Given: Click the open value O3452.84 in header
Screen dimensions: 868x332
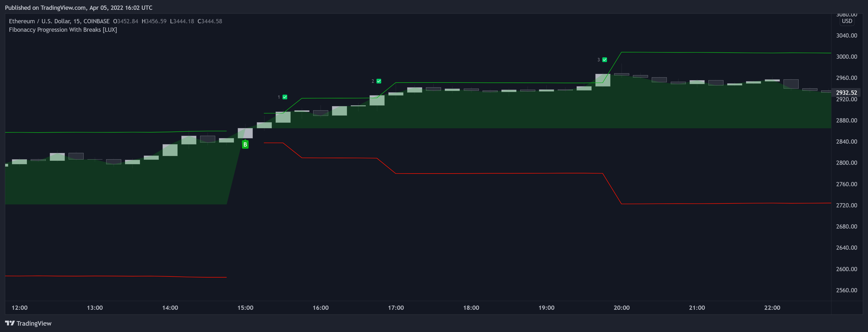Looking at the screenshot, I should (x=126, y=21).
